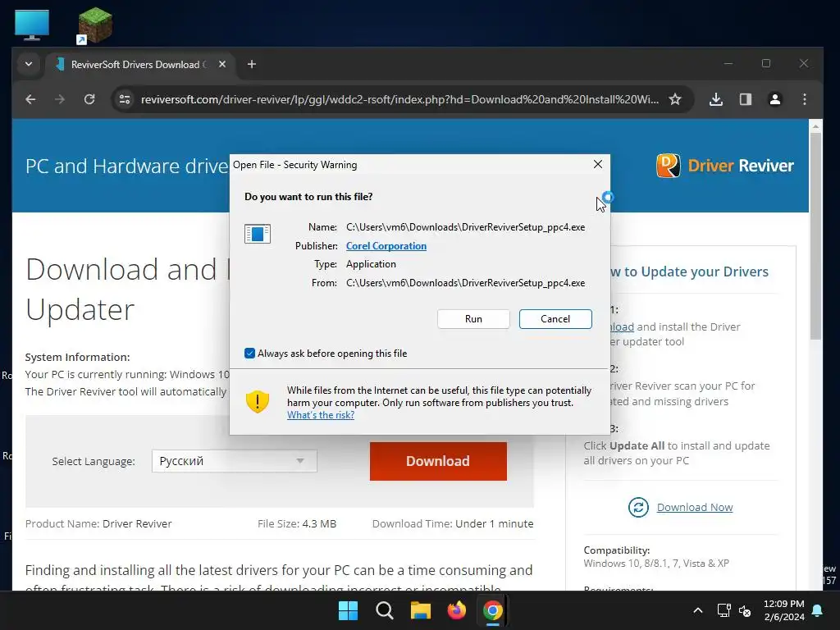Click 'Download Time: Under 1 minute' text

tap(453, 524)
